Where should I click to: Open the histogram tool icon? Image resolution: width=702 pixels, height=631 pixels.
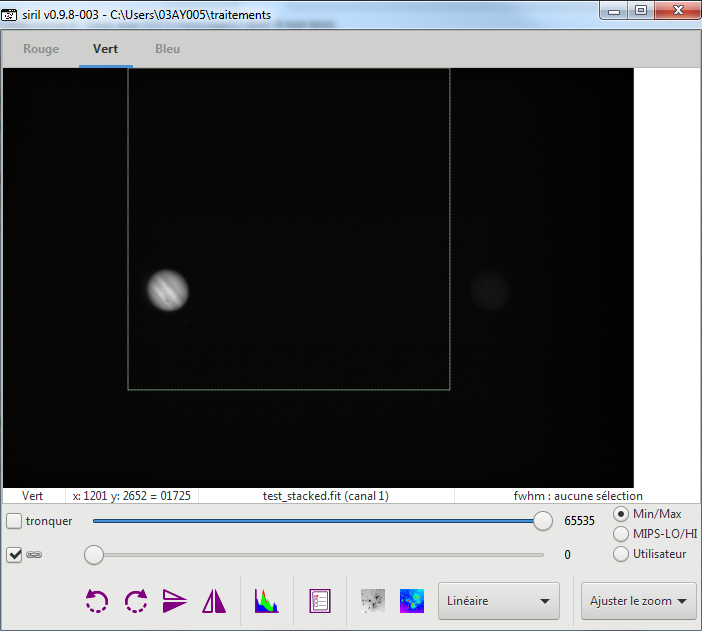[266, 601]
